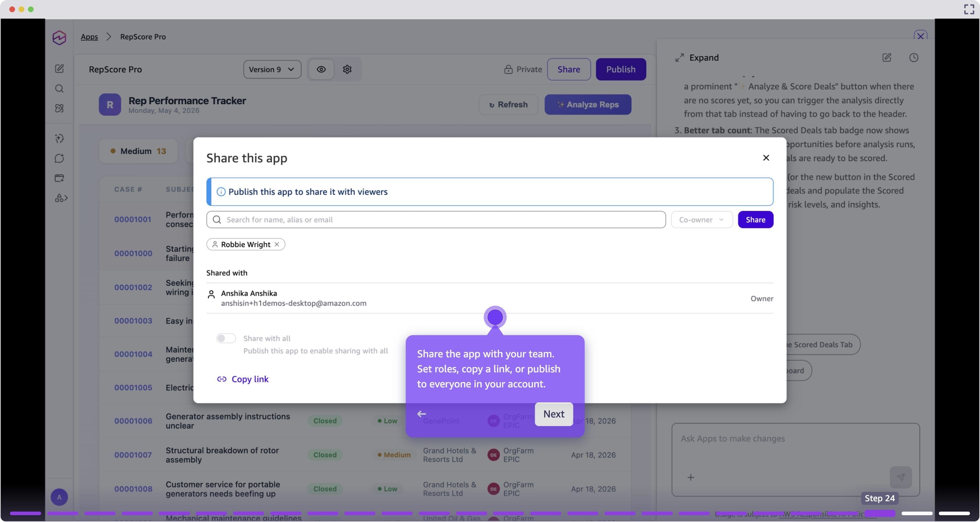Screen dimensions: 980x522
Task: Open chat history clock icon
Action: (x=914, y=57)
